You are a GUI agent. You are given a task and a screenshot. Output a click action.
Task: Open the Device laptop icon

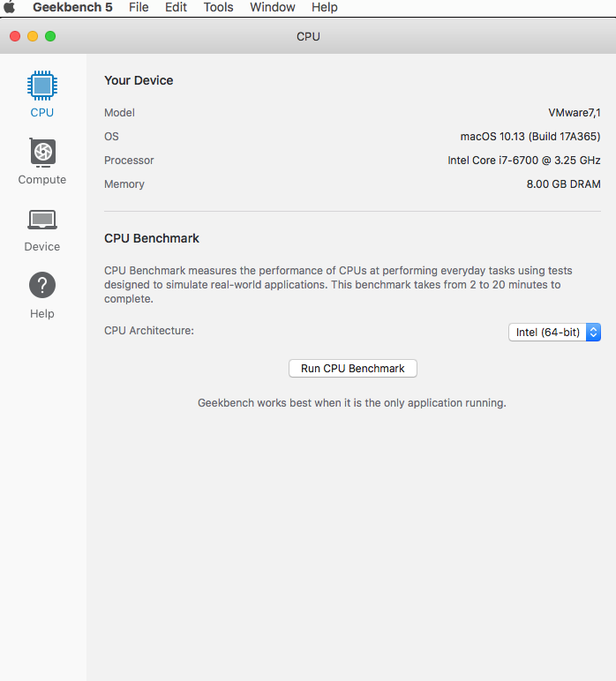pyautogui.click(x=42, y=220)
